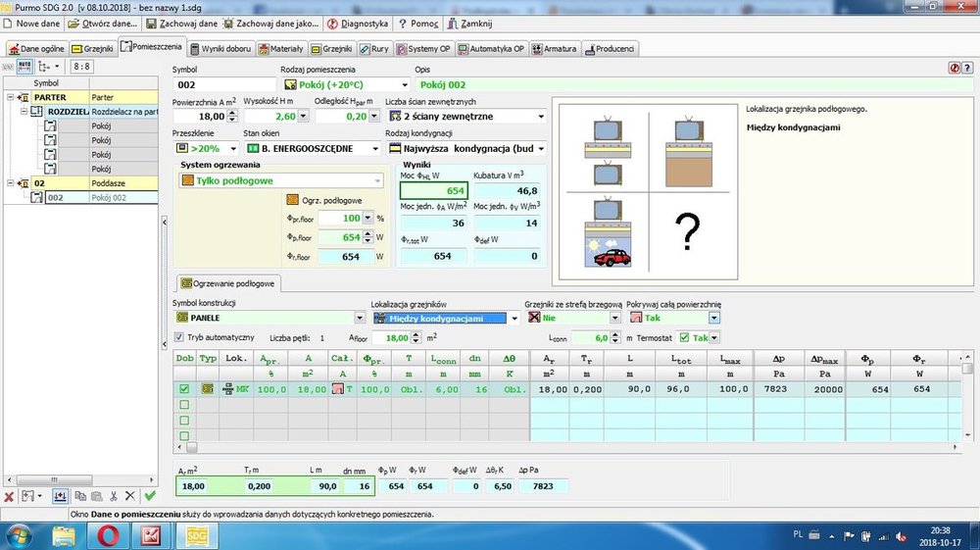Click the scissors cut icon below the tree
The height and width of the screenshot is (550, 980).
pos(115,496)
